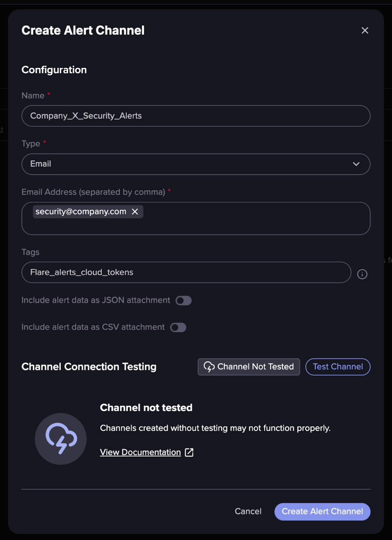This screenshot has height=540, width=392.
Task: Click the cloud icon in Channel Not Tested badge
Action: click(x=209, y=367)
